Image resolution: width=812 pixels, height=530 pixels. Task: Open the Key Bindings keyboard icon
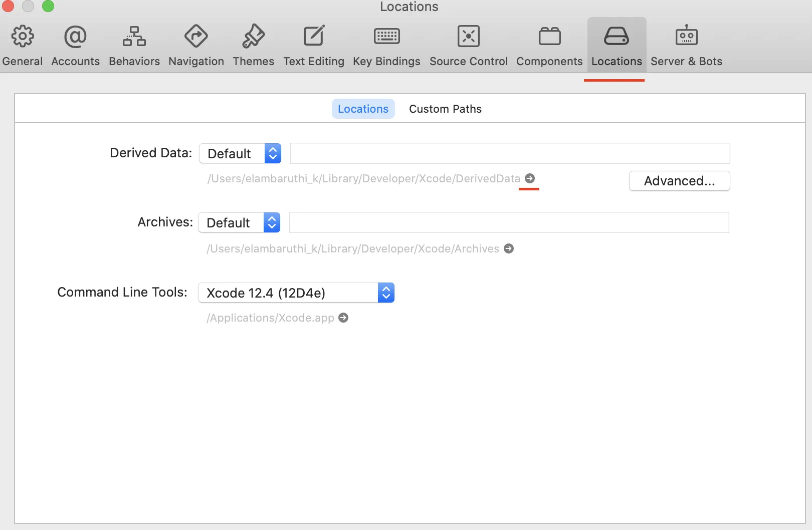pyautogui.click(x=387, y=36)
